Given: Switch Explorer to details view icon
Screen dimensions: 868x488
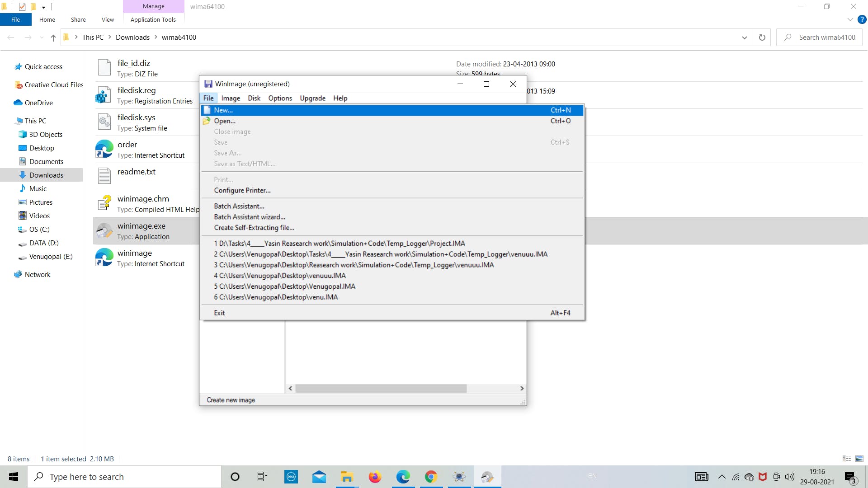Looking at the screenshot, I should (x=847, y=459).
